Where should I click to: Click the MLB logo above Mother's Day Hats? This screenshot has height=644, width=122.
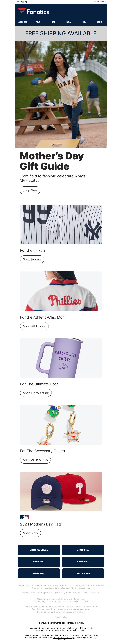coord(25,517)
